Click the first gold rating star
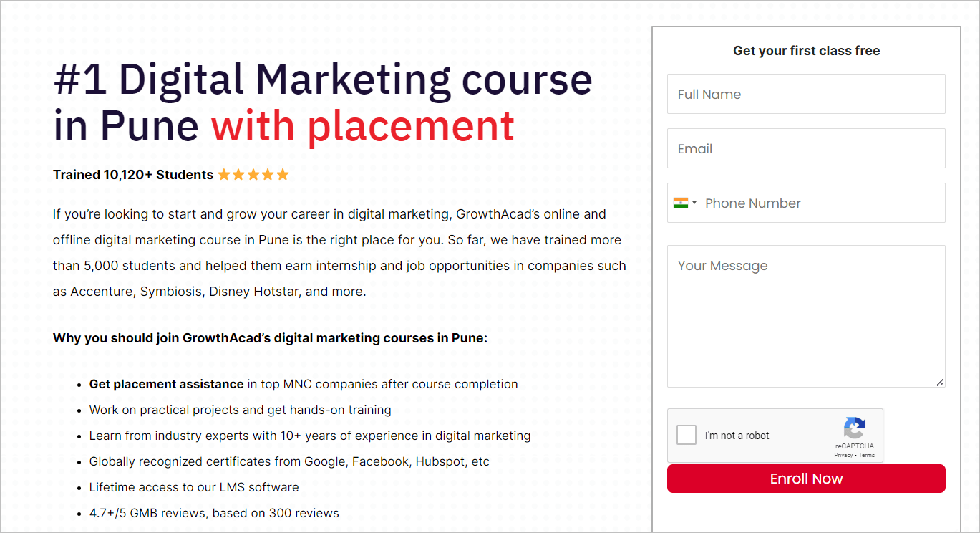This screenshot has width=980, height=533. pyautogui.click(x=224, y=174)
